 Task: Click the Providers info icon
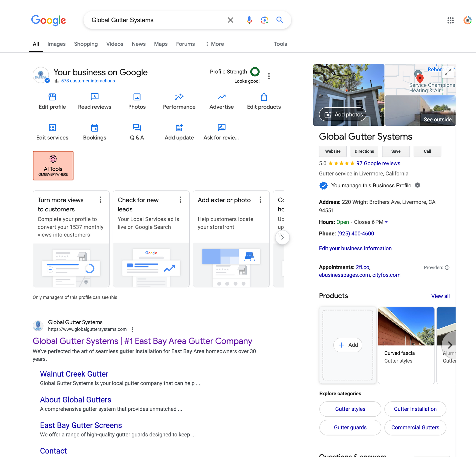447,267
